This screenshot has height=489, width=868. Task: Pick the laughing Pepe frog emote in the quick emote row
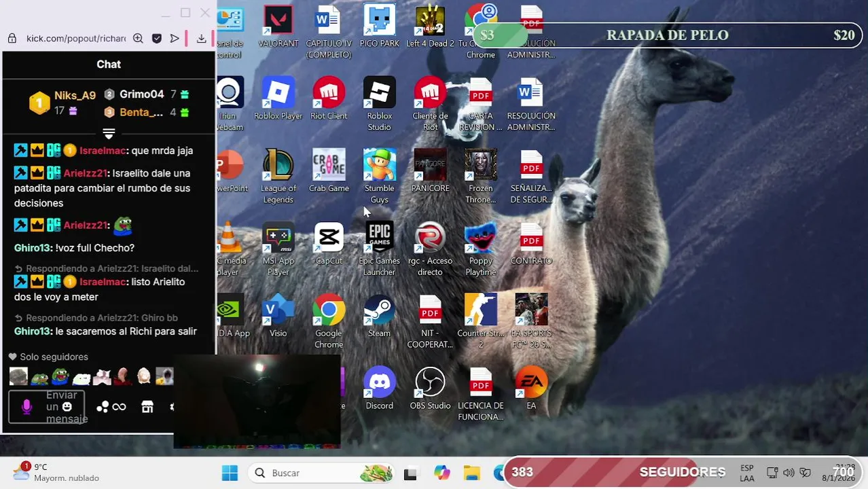click(x=60, y=376)
